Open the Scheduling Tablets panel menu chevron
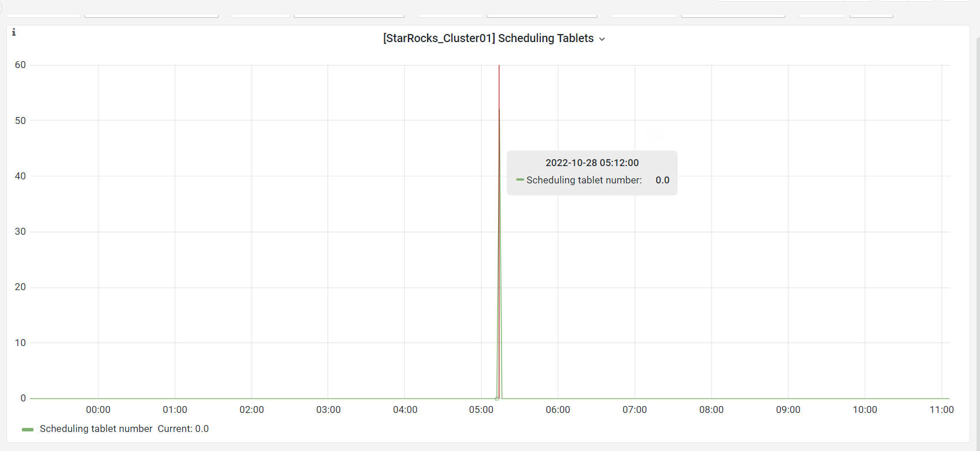This screenshot has height=451, width=980. (x=602, y=39)
